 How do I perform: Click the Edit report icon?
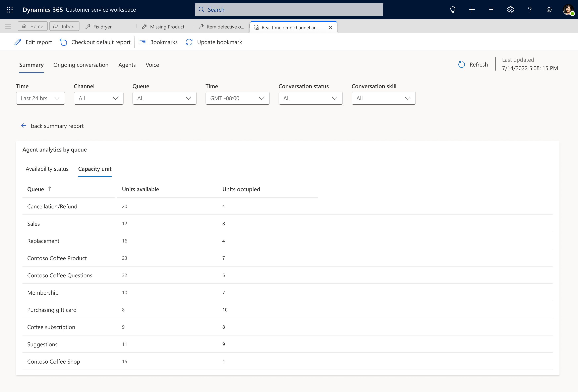point(17,42)
